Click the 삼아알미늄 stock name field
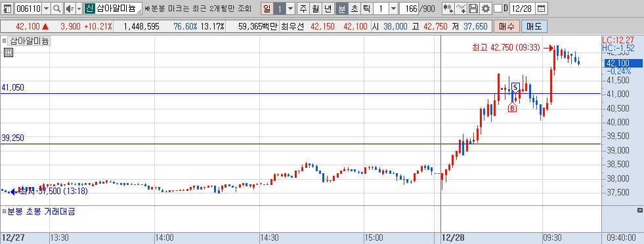This screenshot has height=244, width=644. [x=118, y=9]
